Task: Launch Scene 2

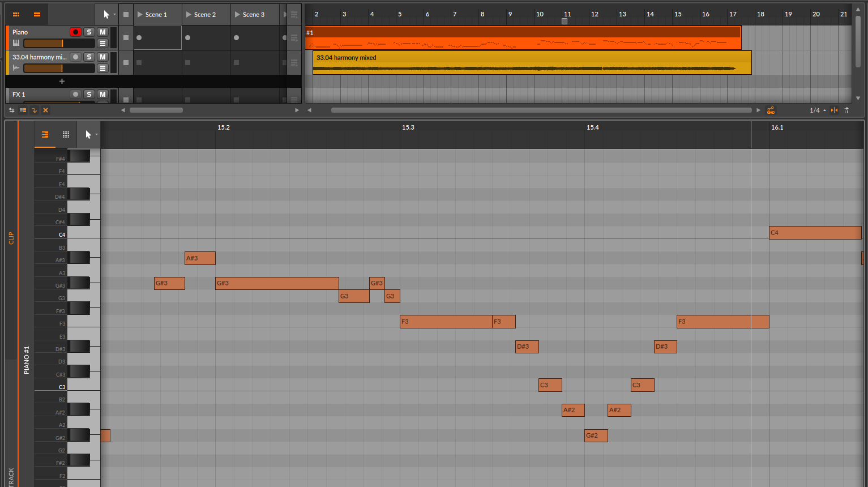Action: pos(189,15)
